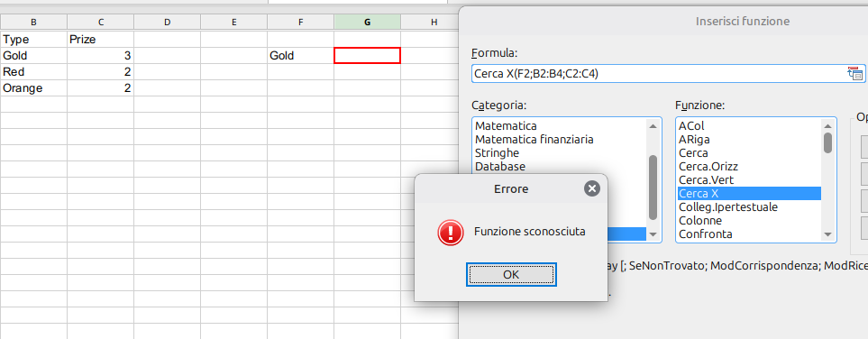Select column G header
The width and height of the screenshot is (868, 339).
point(368,23)
